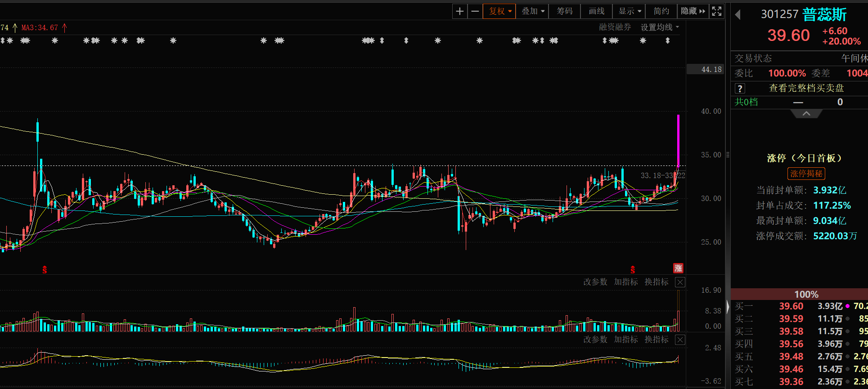
Task: Click the 画线 drawing tool button
Action: click(597, 11)
